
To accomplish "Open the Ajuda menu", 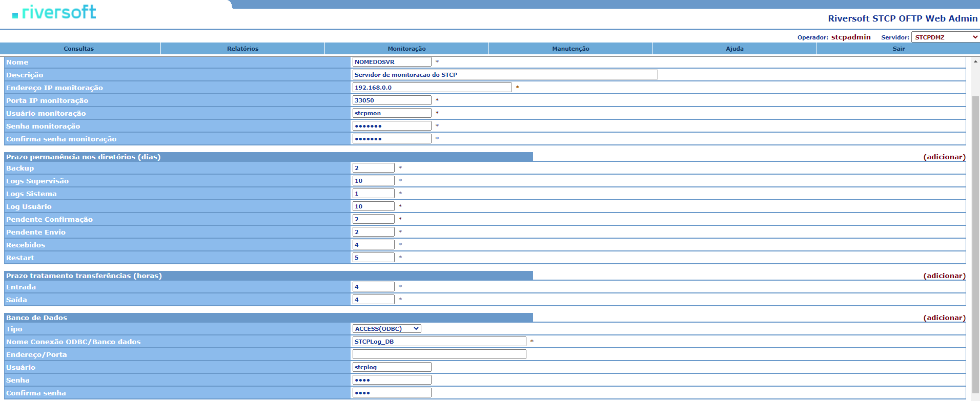I will click(x=735, y=49).
